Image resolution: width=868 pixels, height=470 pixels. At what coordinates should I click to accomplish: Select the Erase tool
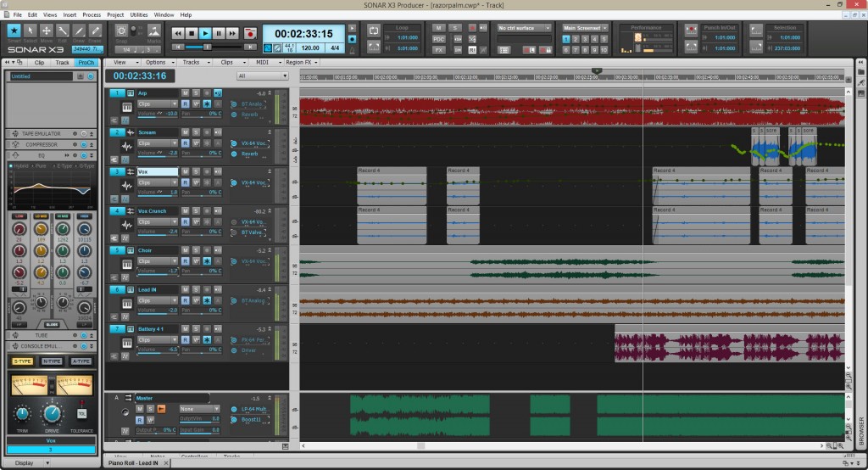(x=95, y=31)
